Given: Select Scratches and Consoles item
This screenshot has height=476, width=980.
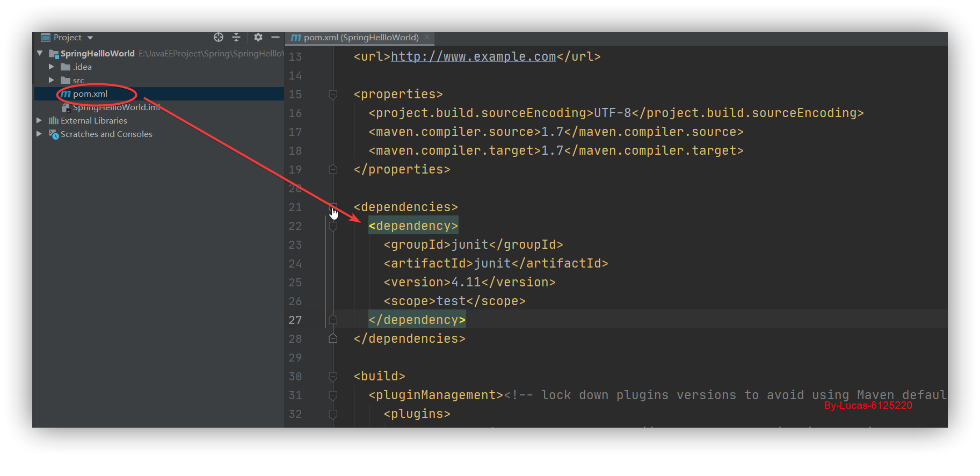Looking at the screenshot, I should pyautogui.click(x=106, y=134).
